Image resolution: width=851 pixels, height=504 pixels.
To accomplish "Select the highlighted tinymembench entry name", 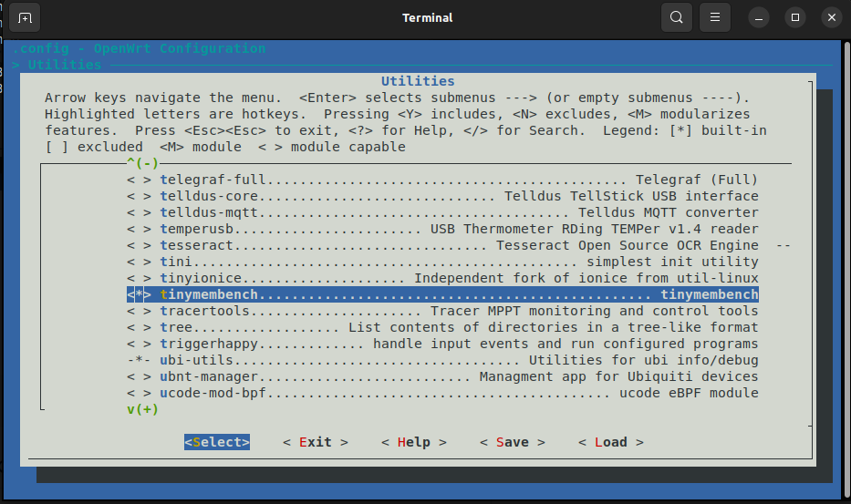I will 209,294.
